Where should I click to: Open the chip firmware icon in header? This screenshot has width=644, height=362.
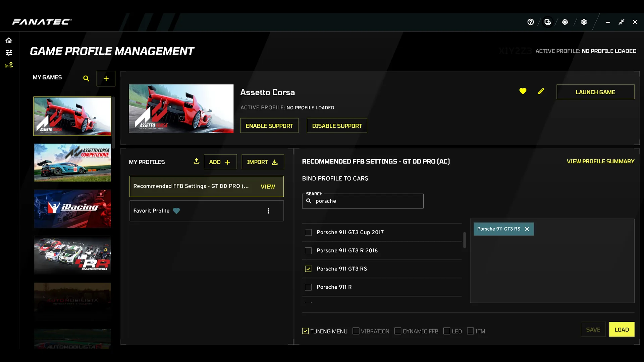(x=565, y=22)
